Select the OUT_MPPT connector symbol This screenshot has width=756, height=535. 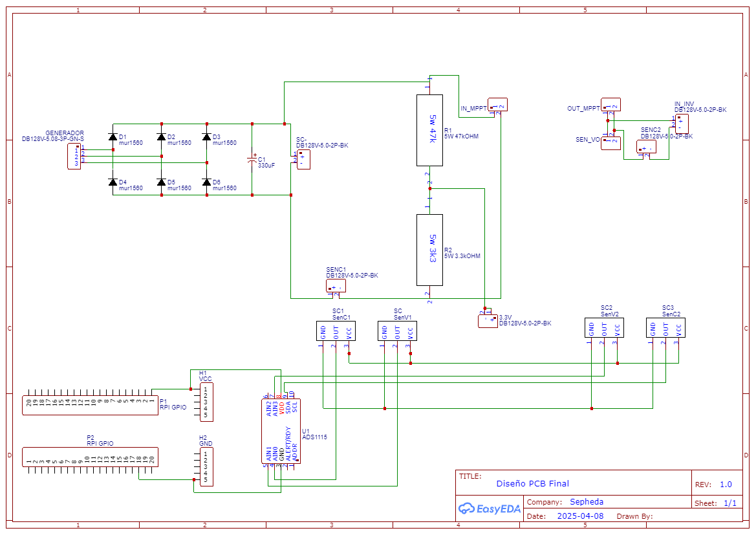point(611,104)
